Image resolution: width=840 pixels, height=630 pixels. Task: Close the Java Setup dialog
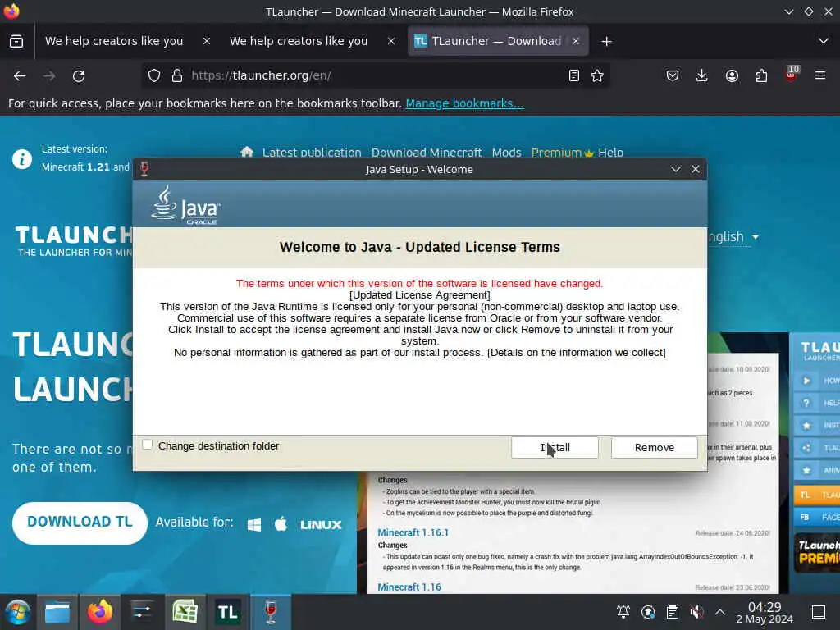[696, 169]
